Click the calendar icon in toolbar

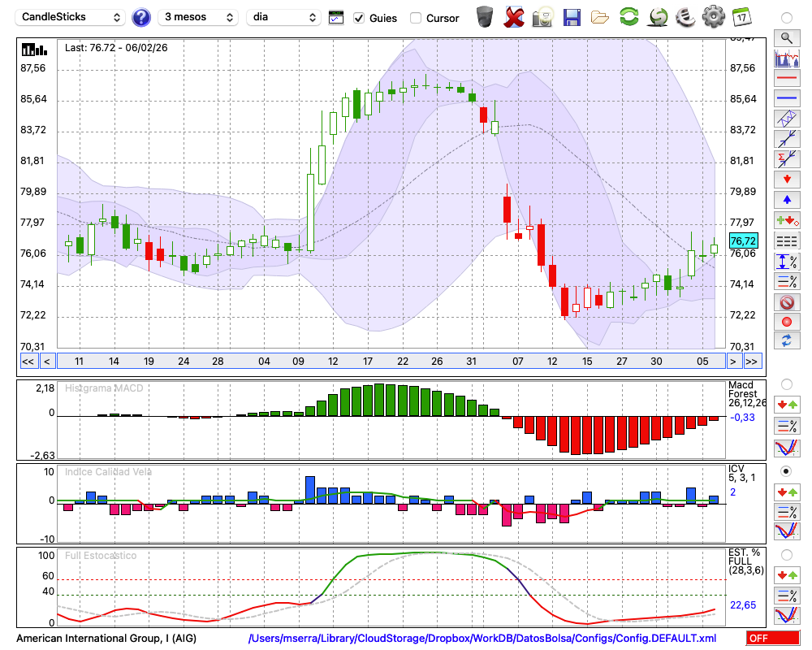(741, 16)
